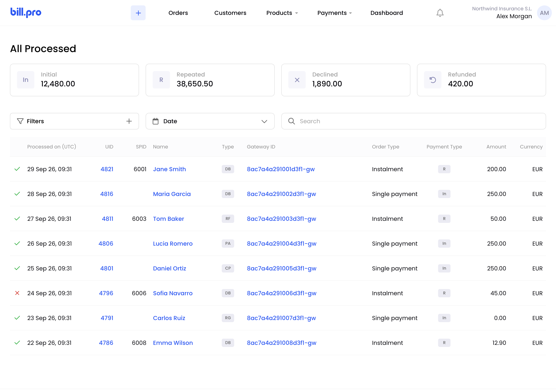Click the PA type badge for Lucia Romero

228,243
